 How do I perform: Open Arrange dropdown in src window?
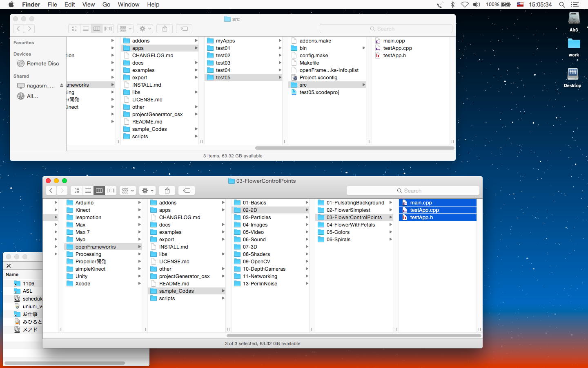pyautogui.click(x=125, y=29)
